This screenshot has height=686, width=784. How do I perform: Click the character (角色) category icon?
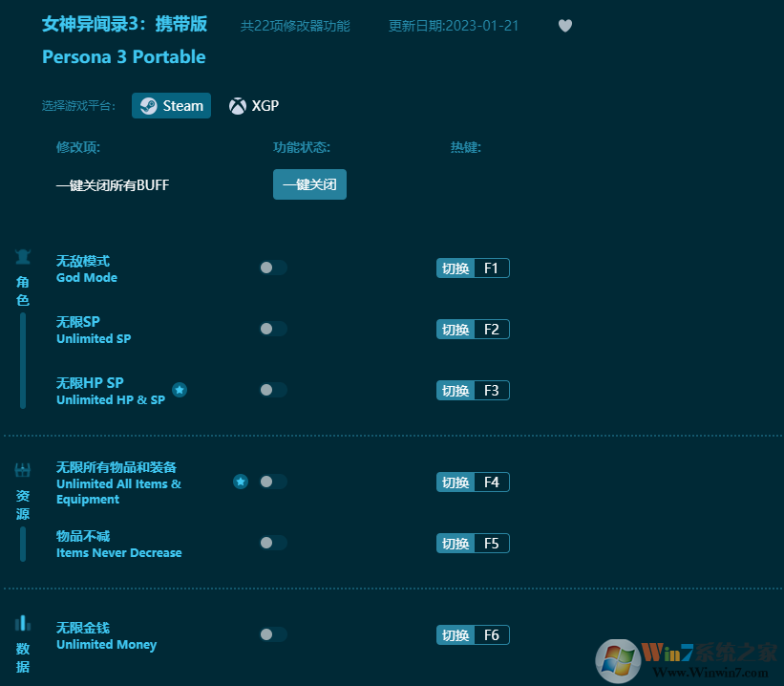pyautogui.click(x=23, y=257)
